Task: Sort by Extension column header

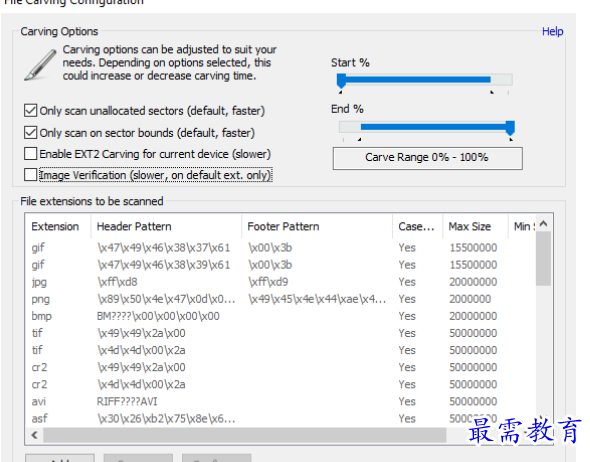Action: 58,226
